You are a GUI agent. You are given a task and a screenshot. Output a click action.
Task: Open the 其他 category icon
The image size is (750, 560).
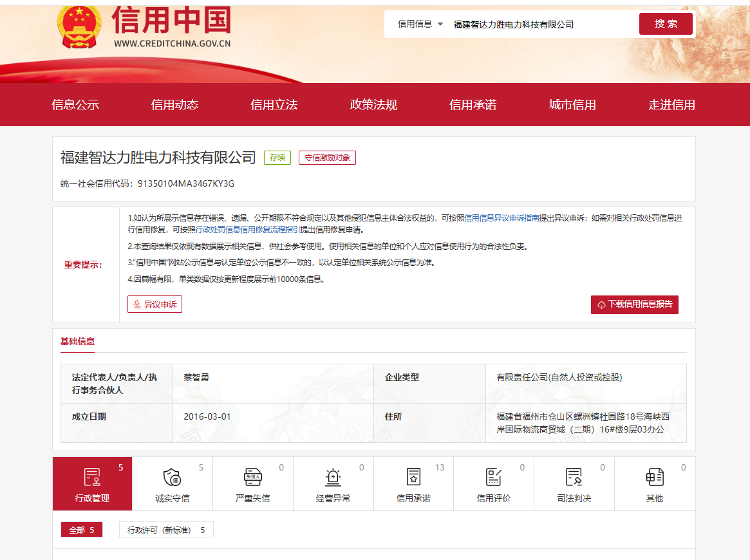(654, 477)
